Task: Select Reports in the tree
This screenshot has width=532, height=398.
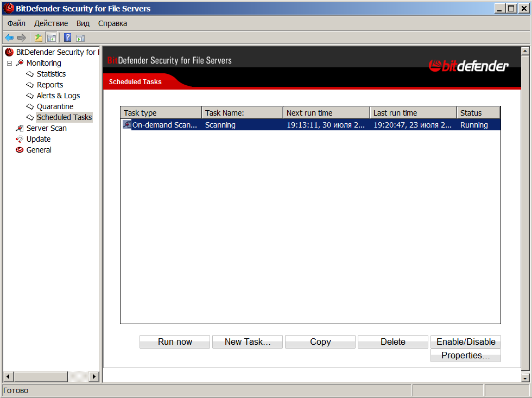Action: tap(50, 85)
